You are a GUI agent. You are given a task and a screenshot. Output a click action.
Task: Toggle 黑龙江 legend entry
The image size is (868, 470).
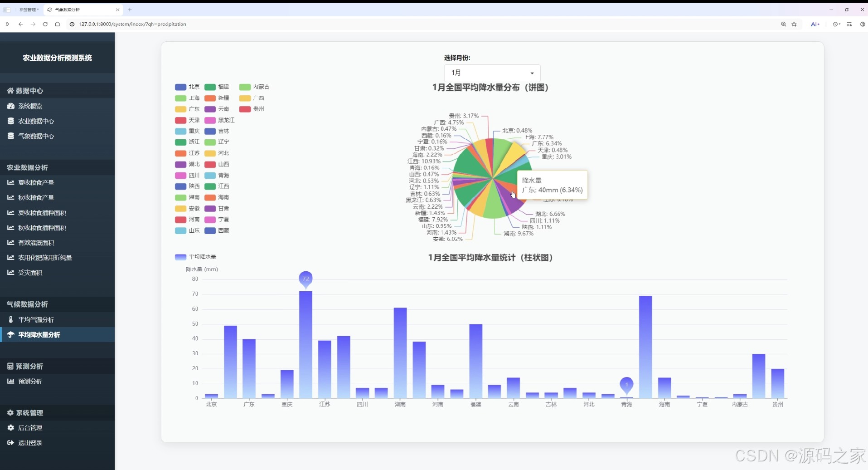point(219,120)
